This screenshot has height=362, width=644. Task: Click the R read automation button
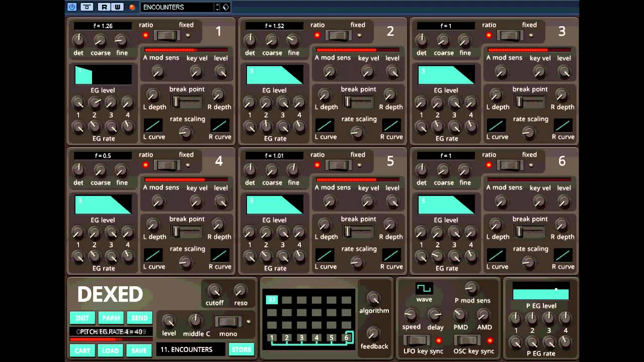point(105,7)
